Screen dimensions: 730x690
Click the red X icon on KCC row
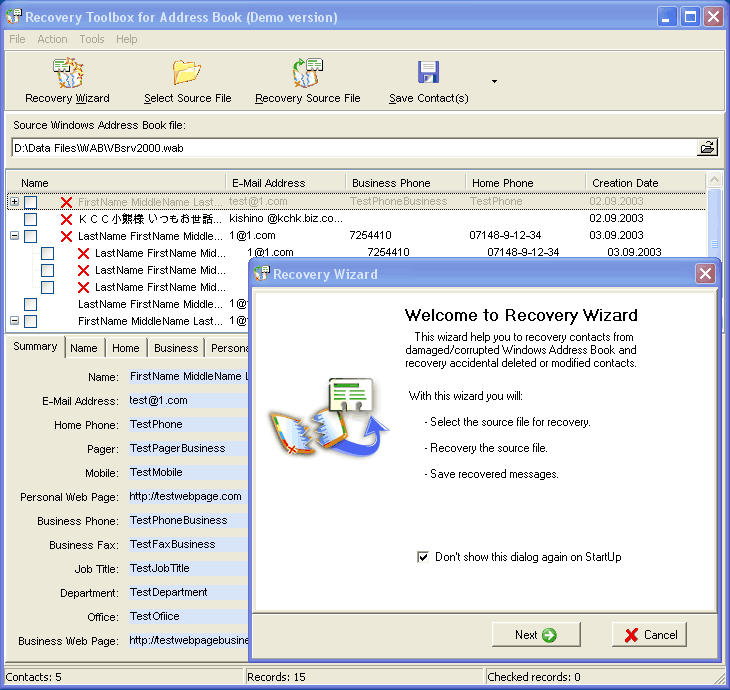(66, 219)
